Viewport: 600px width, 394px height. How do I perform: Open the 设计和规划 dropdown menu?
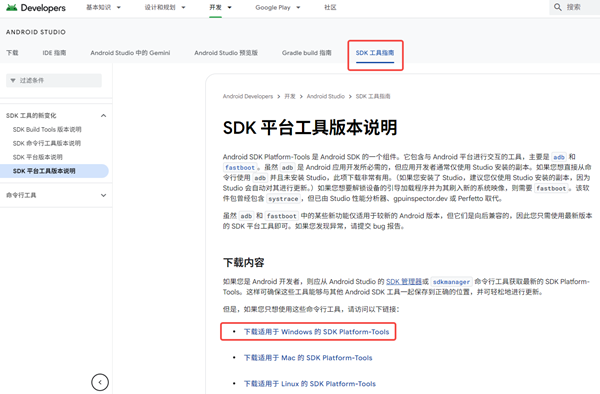165,7
